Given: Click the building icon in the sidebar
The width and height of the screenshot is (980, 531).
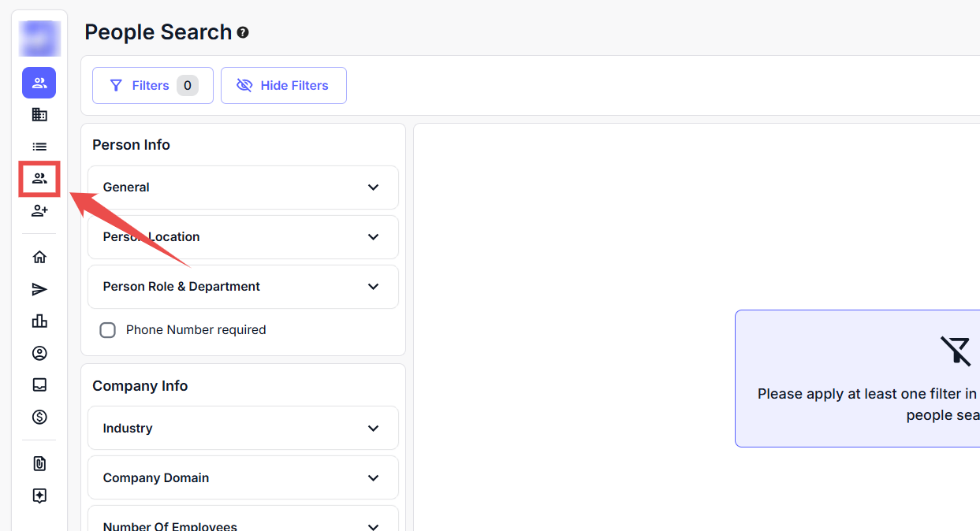Looking at the screenshot, I should [x=39, y=115].
